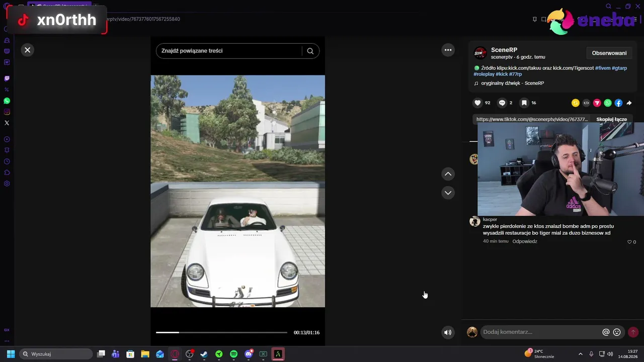
Task: Share the video on Facebook
Action: (618, 103)
